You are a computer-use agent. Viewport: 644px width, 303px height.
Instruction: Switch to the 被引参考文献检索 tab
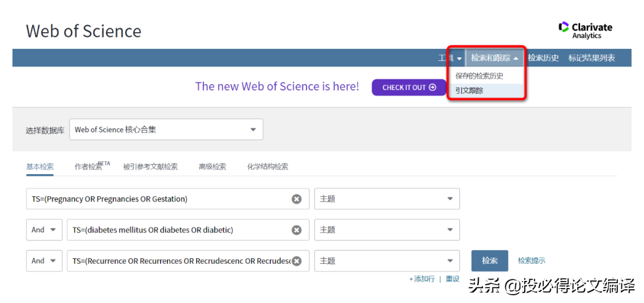point(150,166)
